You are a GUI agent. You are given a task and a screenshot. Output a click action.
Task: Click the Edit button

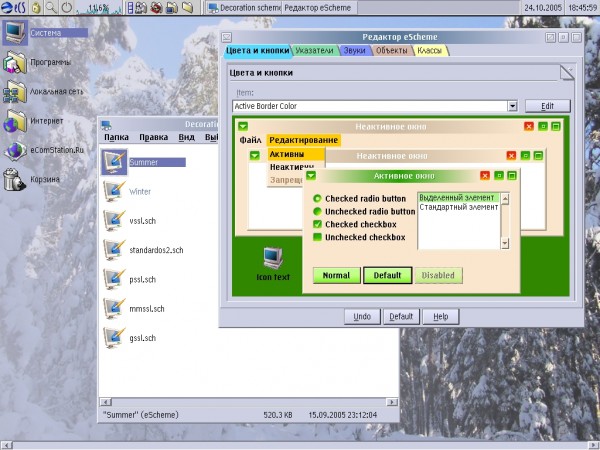547,106
